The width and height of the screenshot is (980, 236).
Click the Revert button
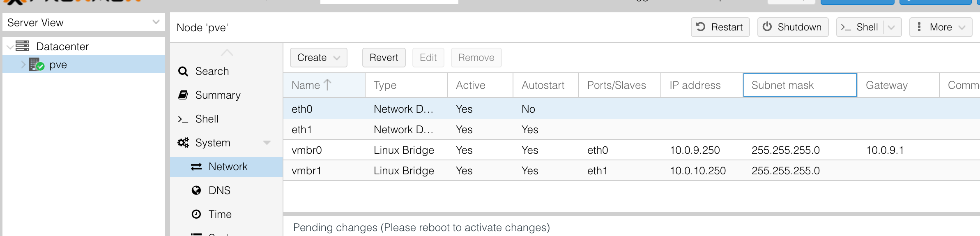tap(384, 58)
